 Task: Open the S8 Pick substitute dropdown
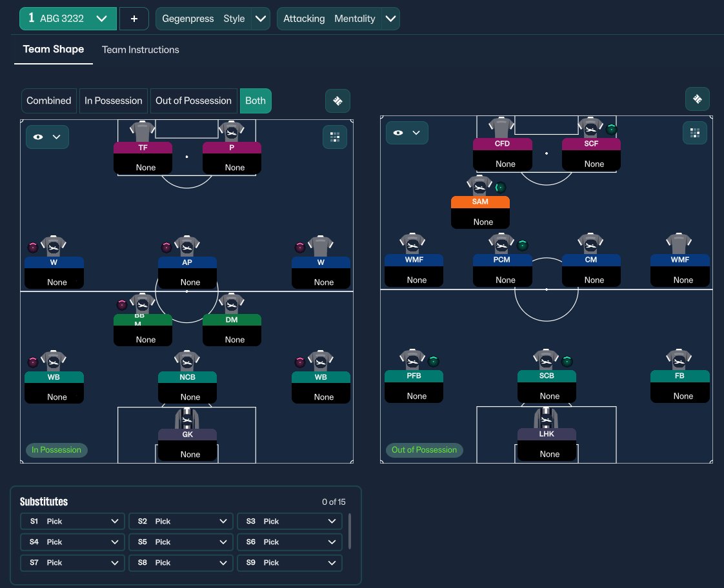click(x=181, y=563)
